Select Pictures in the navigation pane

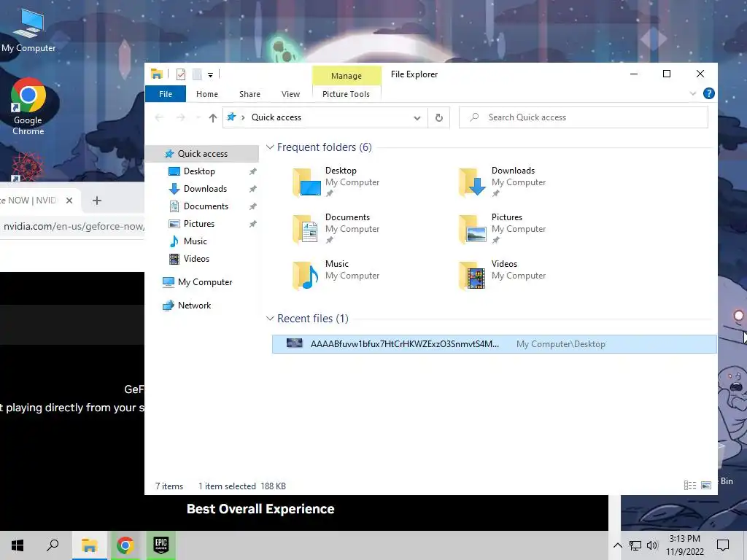pos(198,224)
